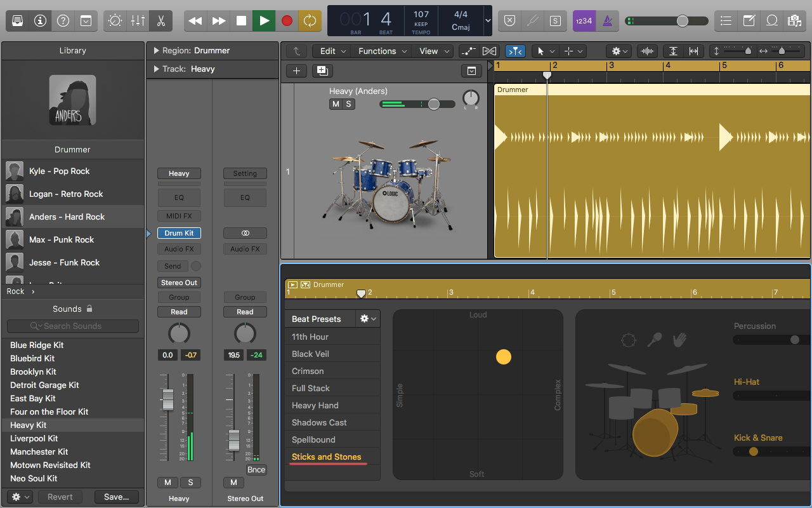812x508 pixels.
Task: Start playback with Play button
Action: coord(264,21)
